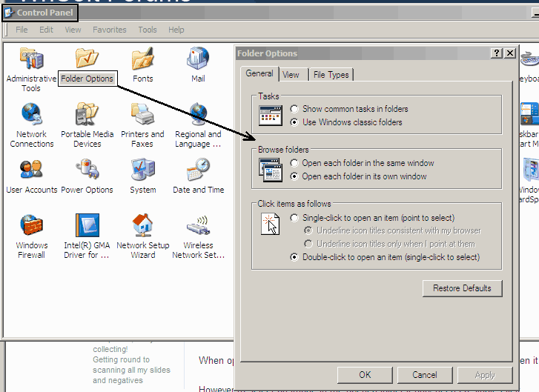Select Show common tasks in folders

(x=349, y=109)
